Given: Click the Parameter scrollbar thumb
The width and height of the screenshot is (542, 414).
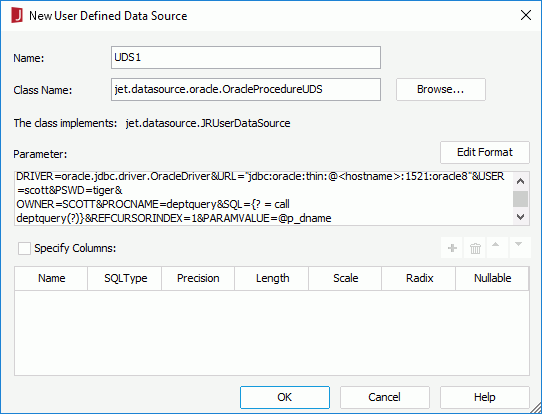Looking at the screenshot, I should (x=521, y=199).
